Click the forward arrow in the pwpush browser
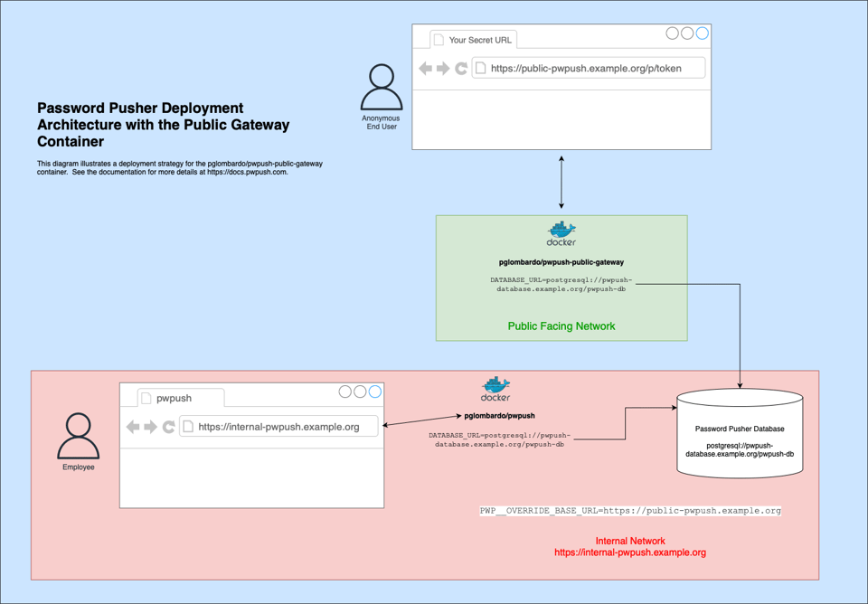 tap(151, 427)
